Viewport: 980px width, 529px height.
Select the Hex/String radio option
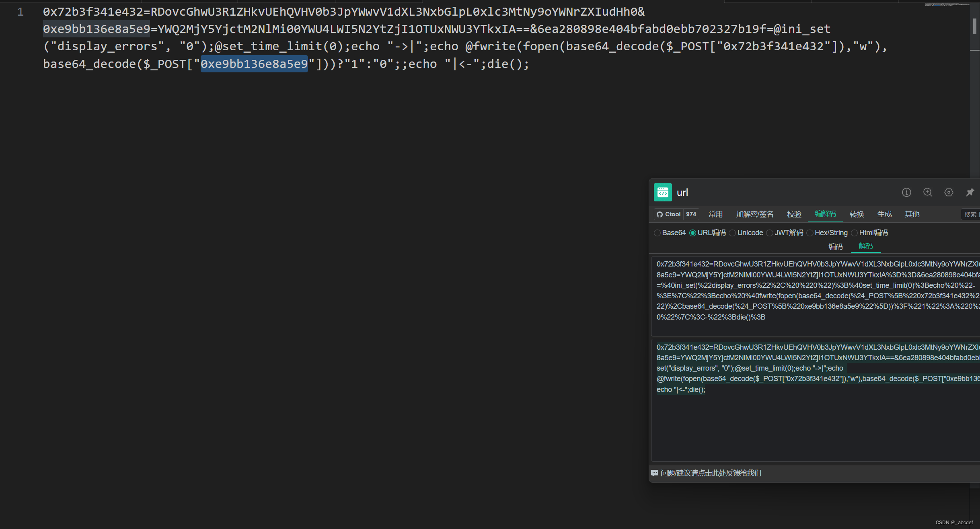point(810,233)
